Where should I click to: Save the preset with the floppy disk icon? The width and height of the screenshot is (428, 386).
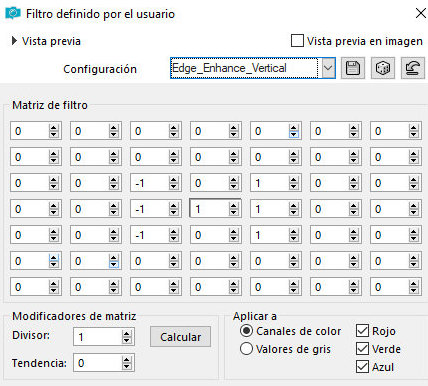pos(353,68)
